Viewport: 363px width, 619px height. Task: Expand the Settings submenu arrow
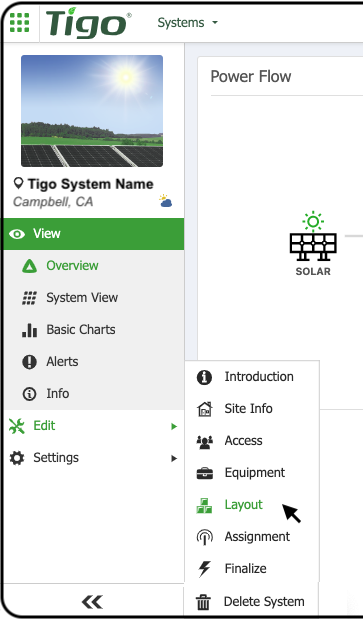coord(174,458)
